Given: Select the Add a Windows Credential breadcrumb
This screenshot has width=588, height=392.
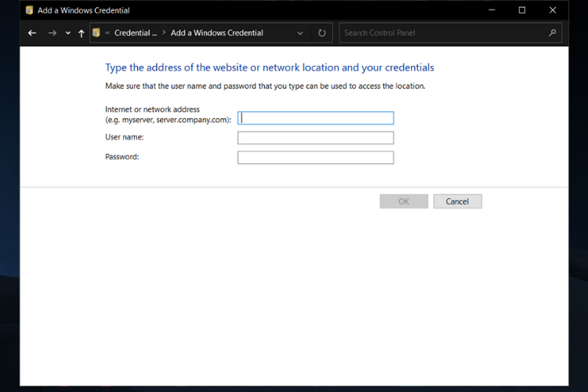Looking at the screenshot, I should pyautogui.click(x=216, y=33).
